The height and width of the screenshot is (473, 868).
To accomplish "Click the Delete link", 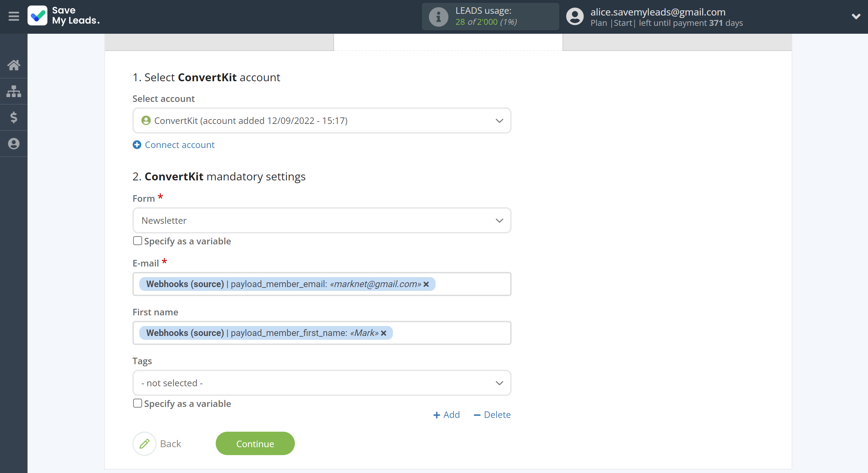I will click(492, 415).
